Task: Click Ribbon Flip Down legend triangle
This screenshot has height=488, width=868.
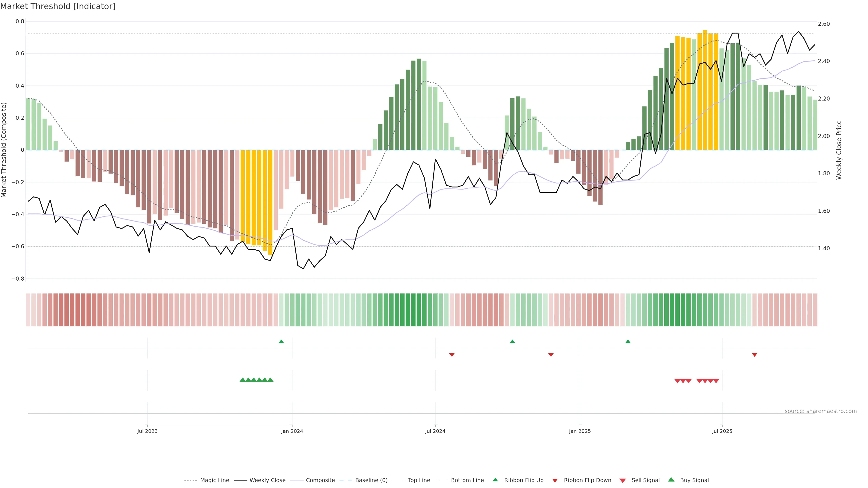Action: coord(555,480)
